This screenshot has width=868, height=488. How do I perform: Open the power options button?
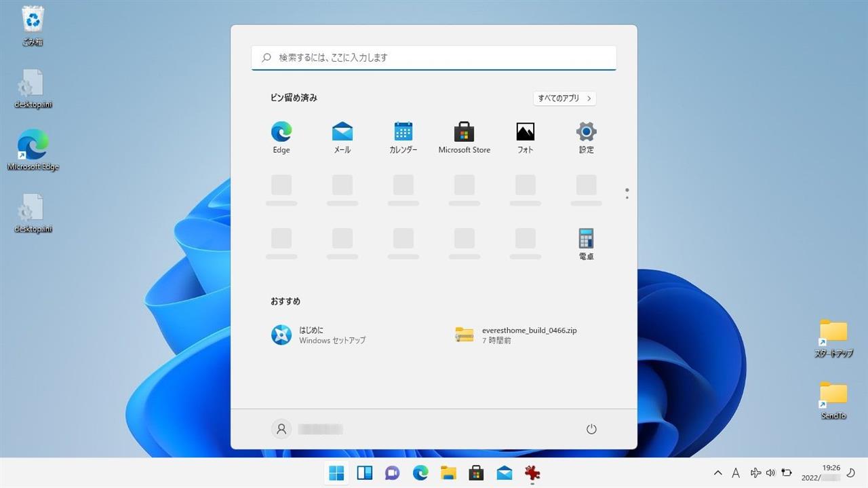point(591,429)
